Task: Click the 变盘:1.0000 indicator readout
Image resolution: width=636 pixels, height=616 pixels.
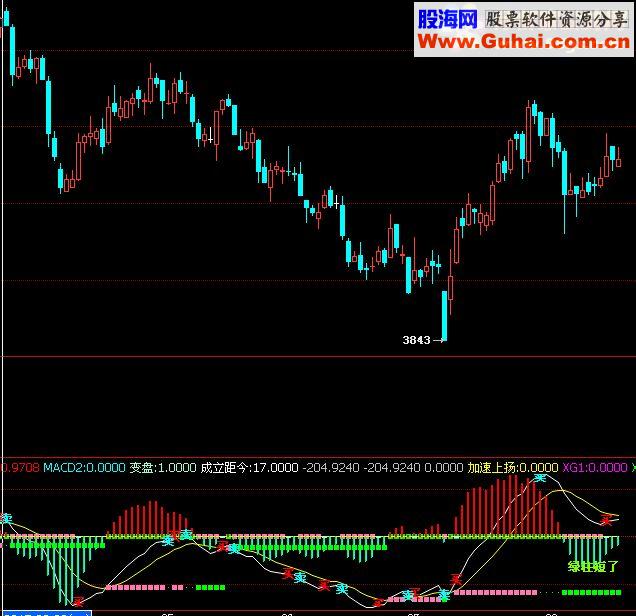Action: [x=163, y=468]
